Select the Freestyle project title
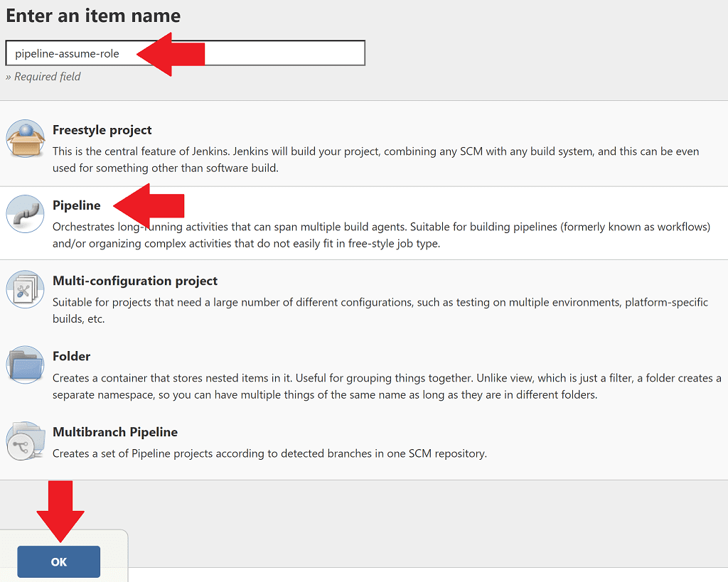This screenshot has width=728, height=582. click(x=102, y=130)
